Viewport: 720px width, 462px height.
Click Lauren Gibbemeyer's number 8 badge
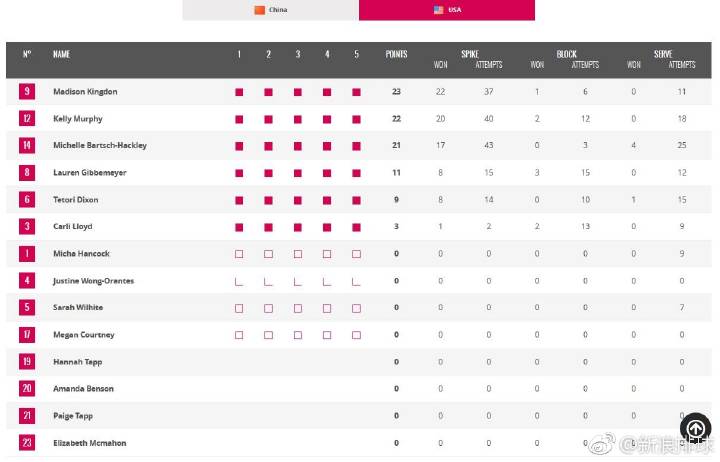(26, 173)
